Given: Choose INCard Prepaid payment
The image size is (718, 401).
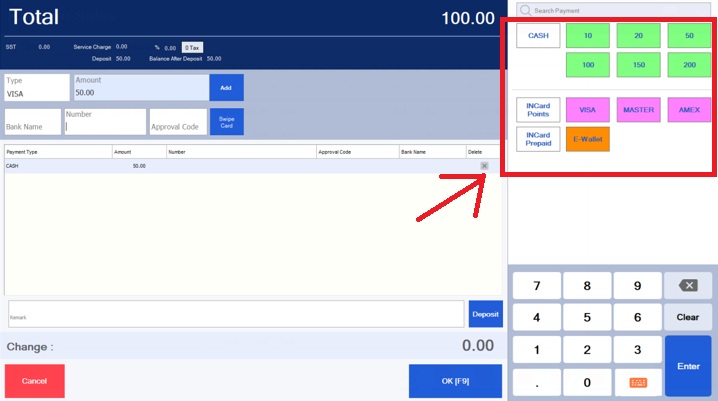Looking at the screenshot, I should point(537,139).
